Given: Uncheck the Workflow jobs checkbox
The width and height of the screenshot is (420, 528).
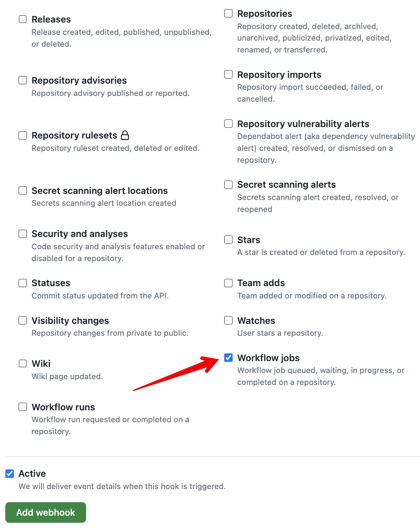Looking at the screenshot, I should (x=229, y=358).
